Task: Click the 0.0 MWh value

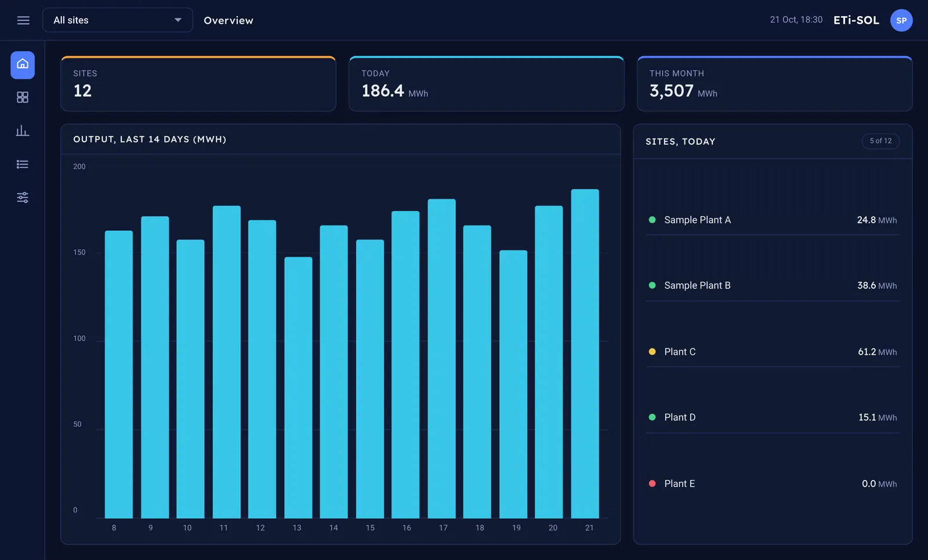Action: (879, 483)
